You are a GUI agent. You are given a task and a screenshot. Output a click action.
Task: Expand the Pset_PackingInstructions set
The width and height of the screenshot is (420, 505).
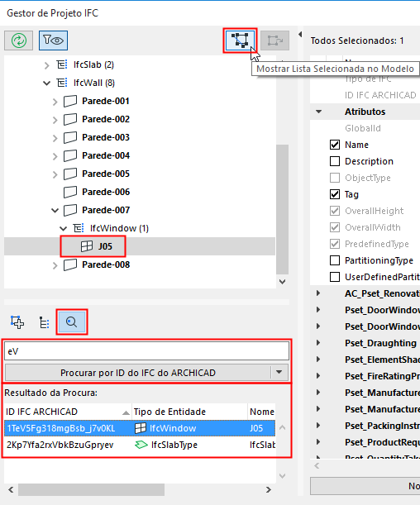click(318, 425)
